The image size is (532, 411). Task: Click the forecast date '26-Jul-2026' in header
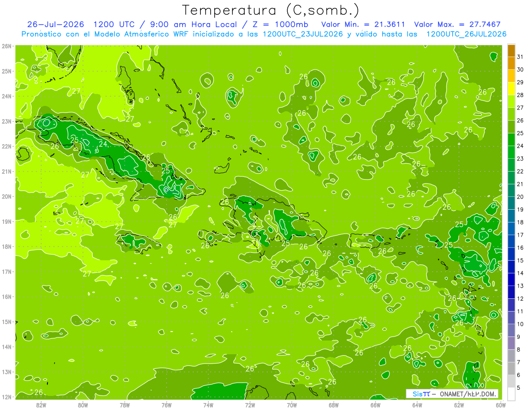[x=56, y=24]
